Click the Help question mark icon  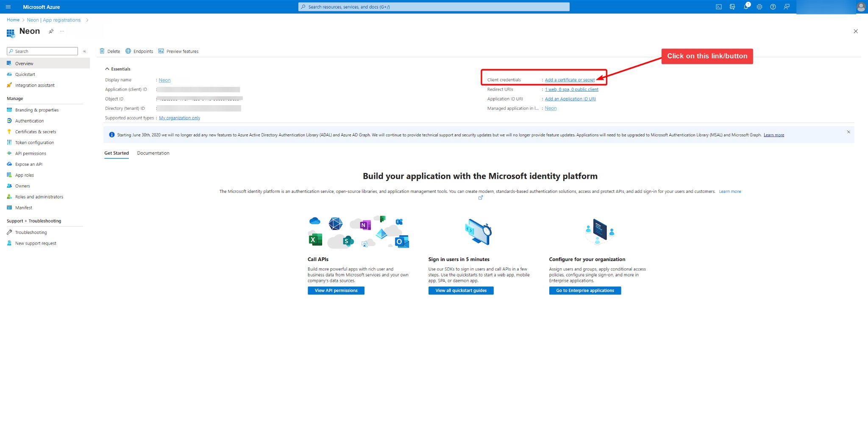tap(773, 7)
